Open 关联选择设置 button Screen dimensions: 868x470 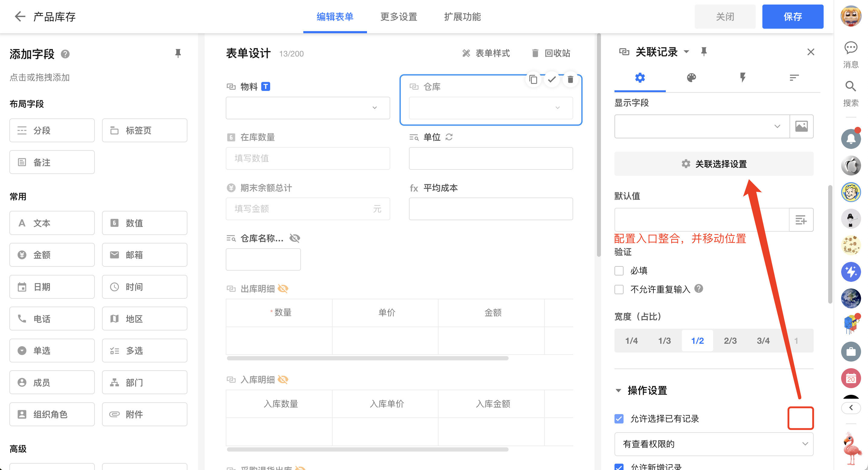(713, 164)
